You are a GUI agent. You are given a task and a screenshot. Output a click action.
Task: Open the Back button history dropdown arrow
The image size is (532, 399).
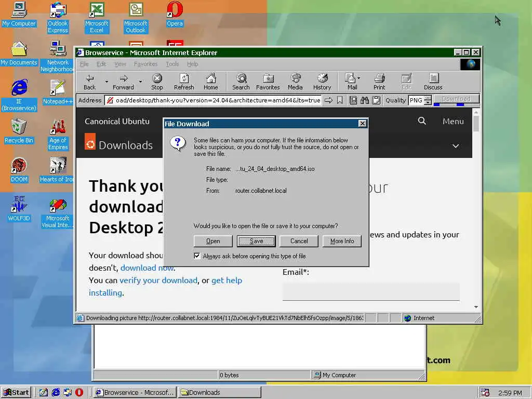106,82
